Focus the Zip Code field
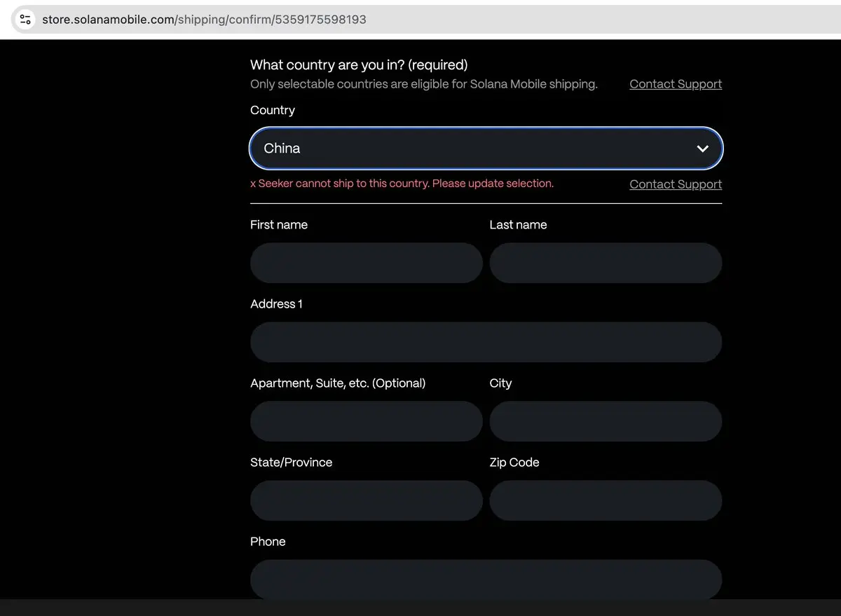 606,500
